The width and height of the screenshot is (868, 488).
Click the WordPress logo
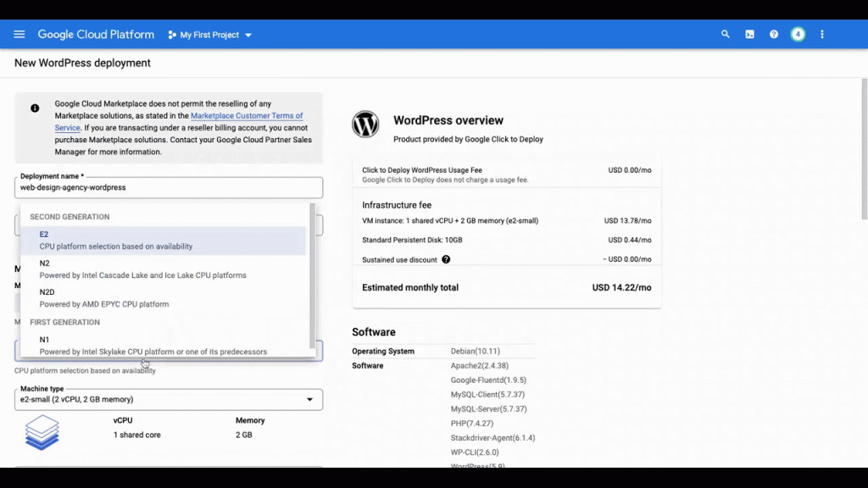(365, 125)
